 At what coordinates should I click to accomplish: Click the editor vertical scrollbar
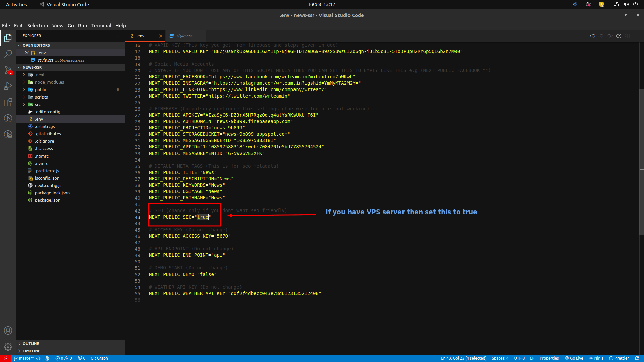[x=641, y=161]
